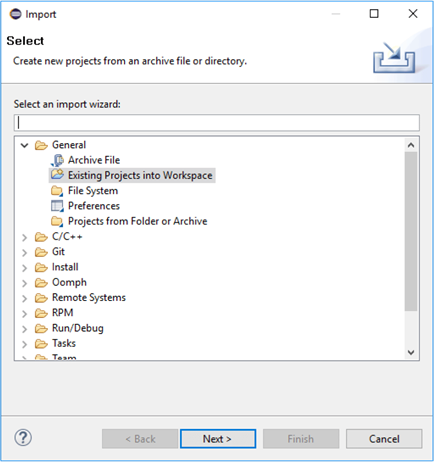
Task: Click the Preferences table icon
Action: [x=57, y=206]
